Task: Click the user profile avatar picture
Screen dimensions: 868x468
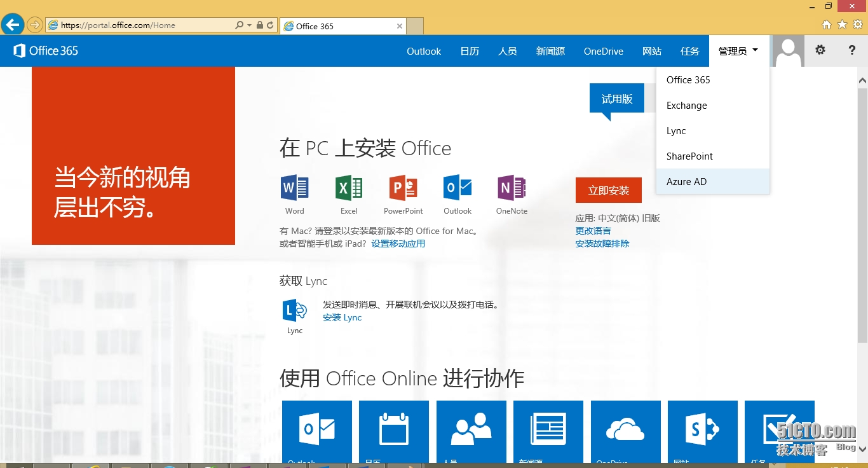Action: [x=788, y=51]
